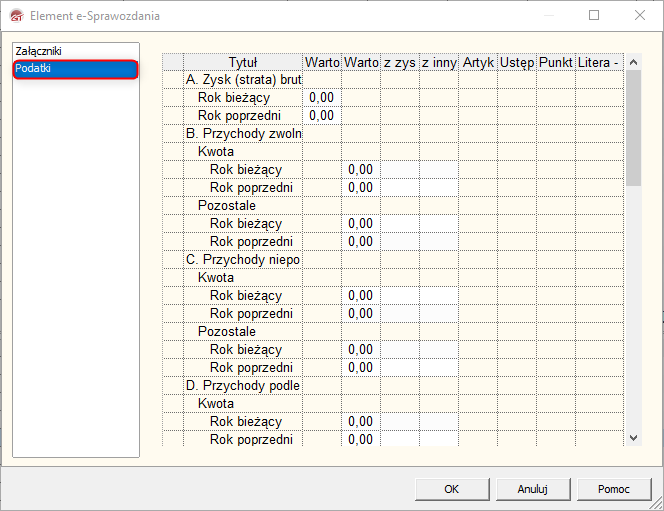
Task: Click the z zys column header
Action: pos(400,62)
